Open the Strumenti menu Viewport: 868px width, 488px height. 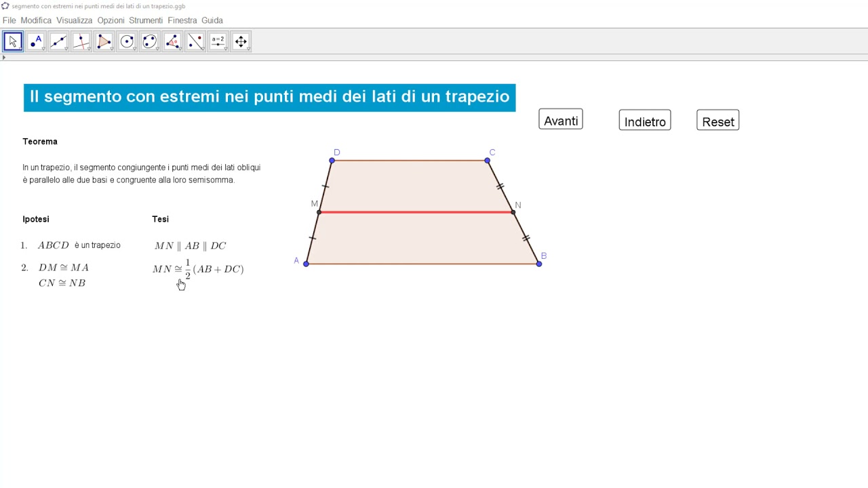[x=146, y=20]
